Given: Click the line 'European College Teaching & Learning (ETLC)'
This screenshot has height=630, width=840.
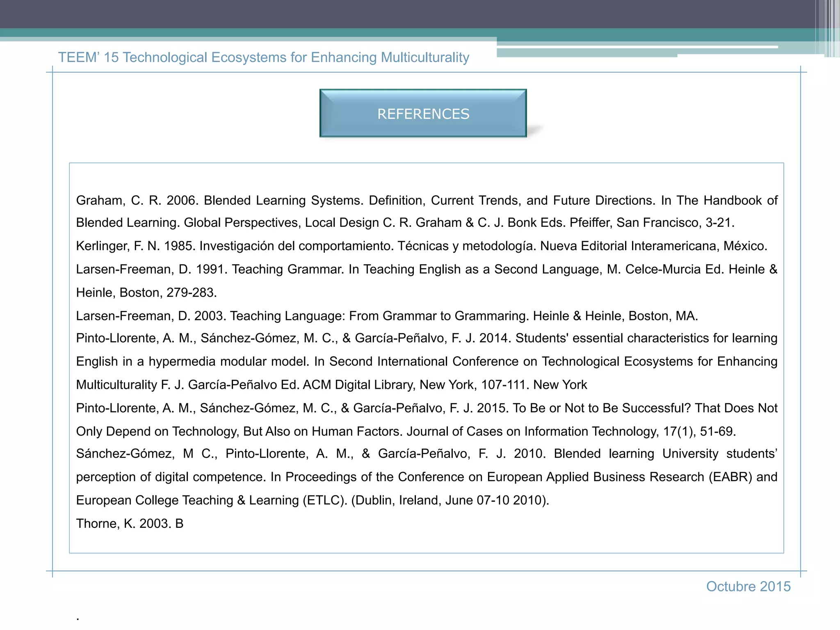Looking at the screenshot, I should tap(313, 500).
